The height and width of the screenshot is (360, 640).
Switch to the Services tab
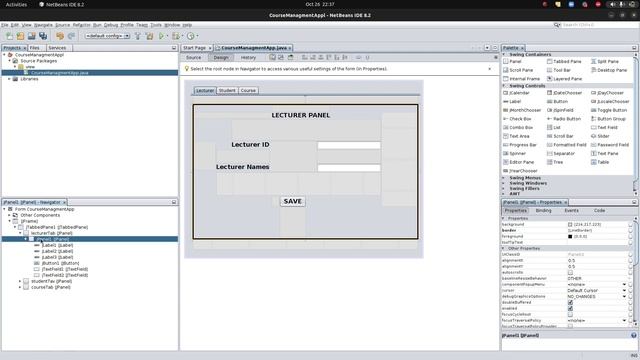tap(57, 48)
